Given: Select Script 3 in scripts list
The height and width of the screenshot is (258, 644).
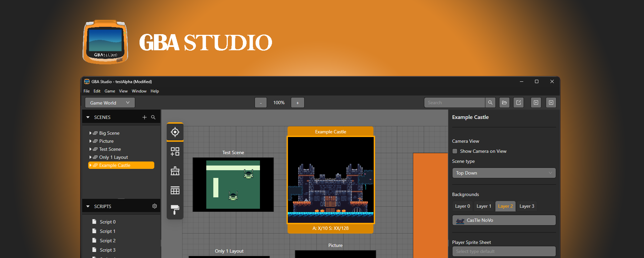Looking at the screenshot, I should pos(108,250).
